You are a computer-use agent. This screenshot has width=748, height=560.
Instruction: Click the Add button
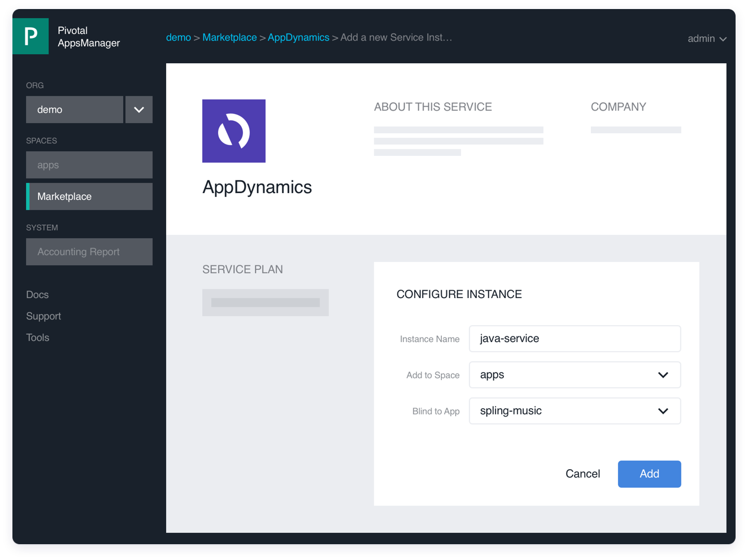click(649, 474)
